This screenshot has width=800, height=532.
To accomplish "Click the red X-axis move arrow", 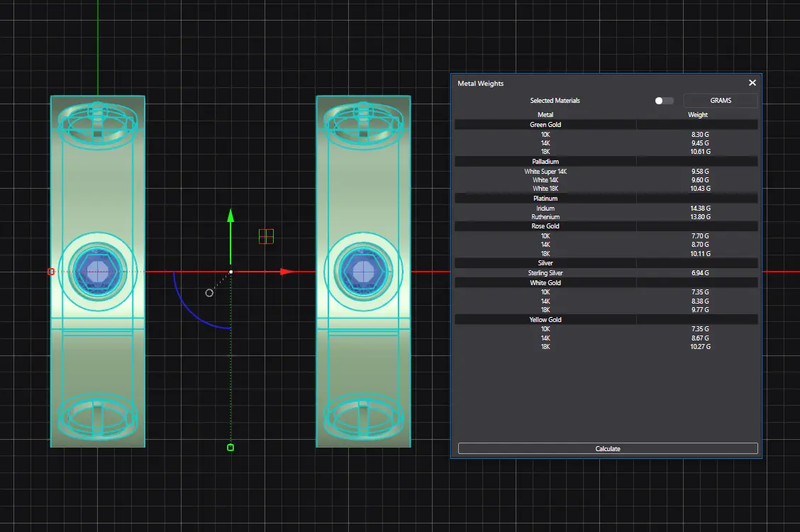I will pyautogui.click(x=287, y=272).
